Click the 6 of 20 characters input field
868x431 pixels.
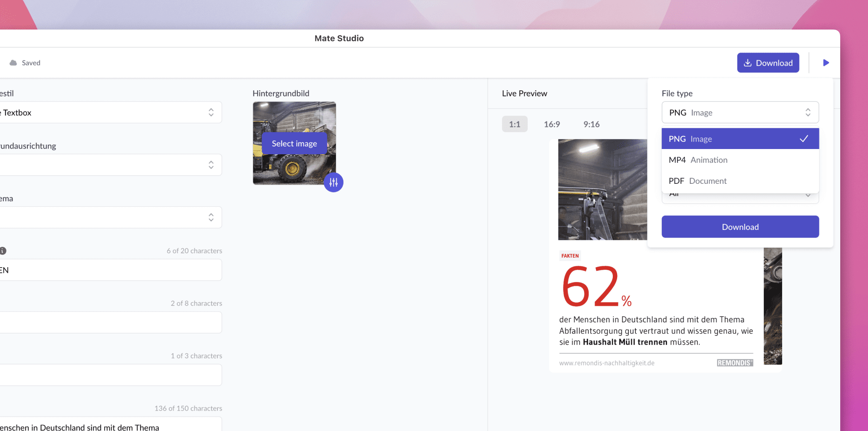(x=111, y=270)
